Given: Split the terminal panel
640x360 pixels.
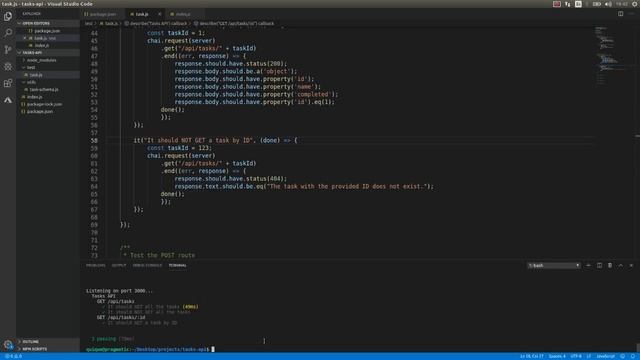Looking at the screenshot, I should point(599,265).
